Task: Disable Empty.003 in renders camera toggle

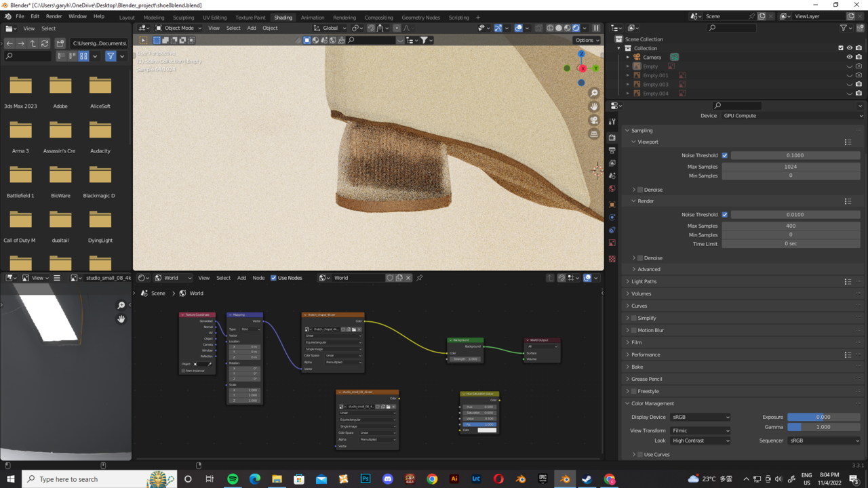Action: pyautogui.click(x=859, y=85)
